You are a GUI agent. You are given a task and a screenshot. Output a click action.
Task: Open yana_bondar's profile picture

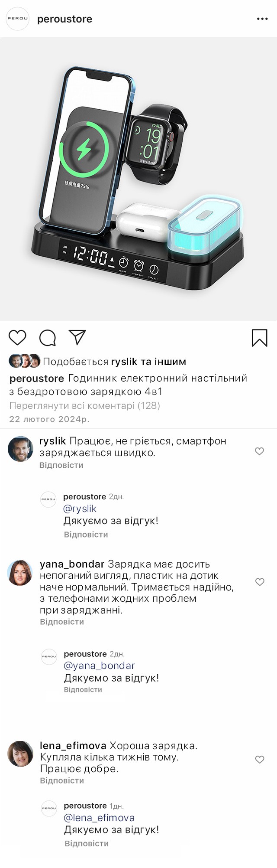point(20,573)
